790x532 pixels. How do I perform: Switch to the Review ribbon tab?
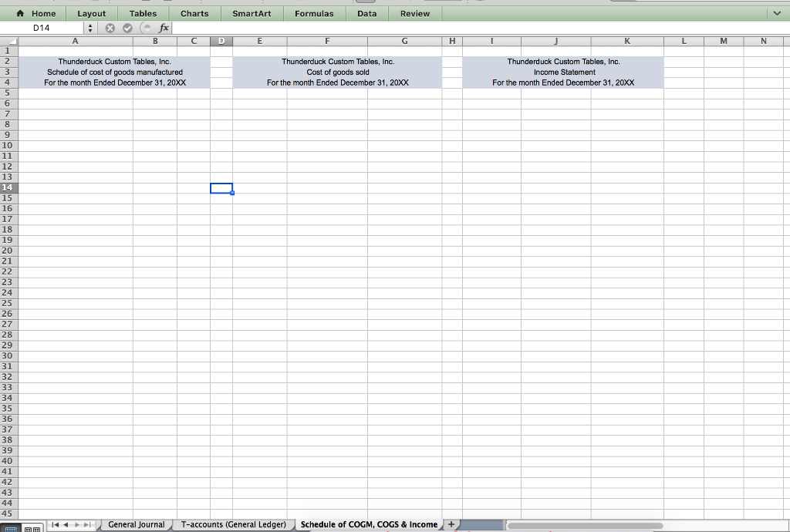pos(415,14)
